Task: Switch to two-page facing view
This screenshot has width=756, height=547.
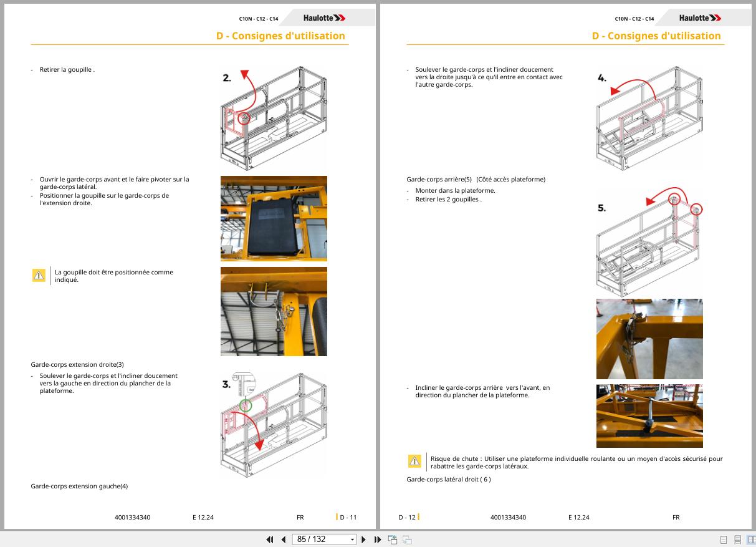Action: [750, 540]
